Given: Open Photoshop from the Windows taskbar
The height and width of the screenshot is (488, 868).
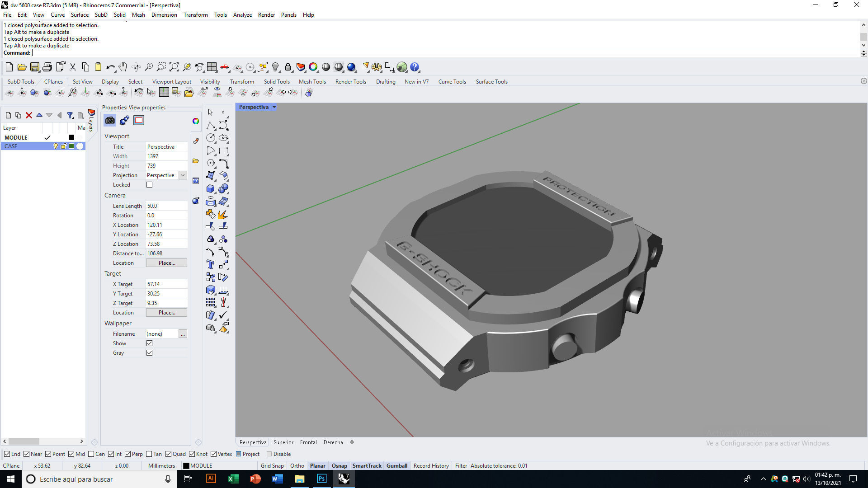Looking at the screenshot, I should click(321, 479).
